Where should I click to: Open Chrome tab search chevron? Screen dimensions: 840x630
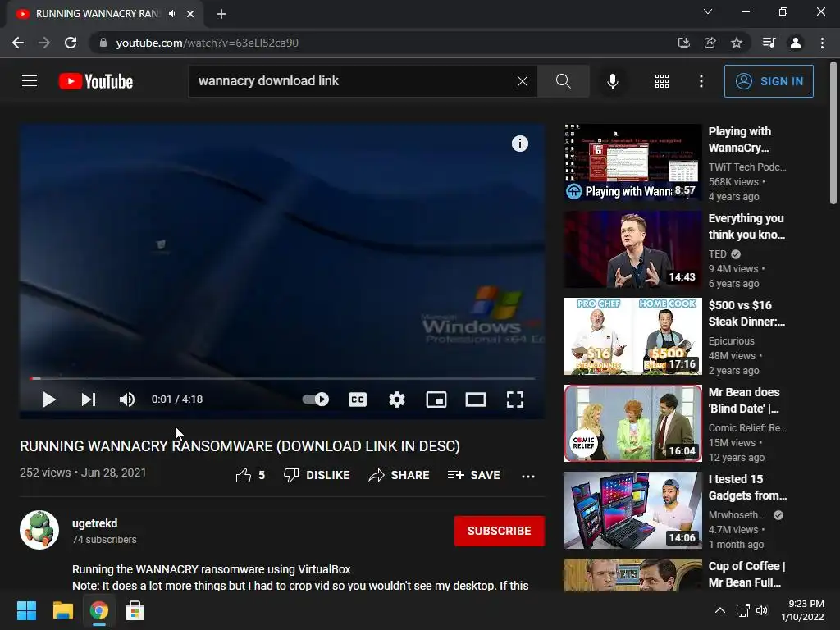pos(708,11)
